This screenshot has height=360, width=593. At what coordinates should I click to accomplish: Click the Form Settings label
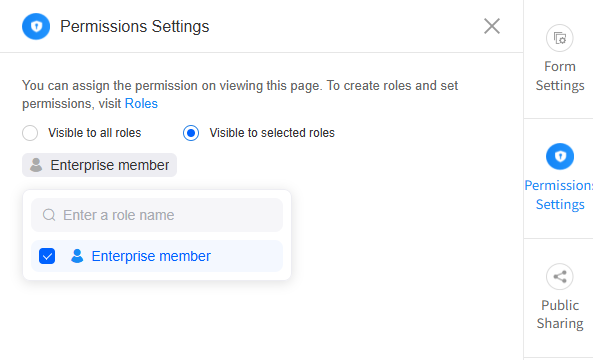[x=560, y=76]
